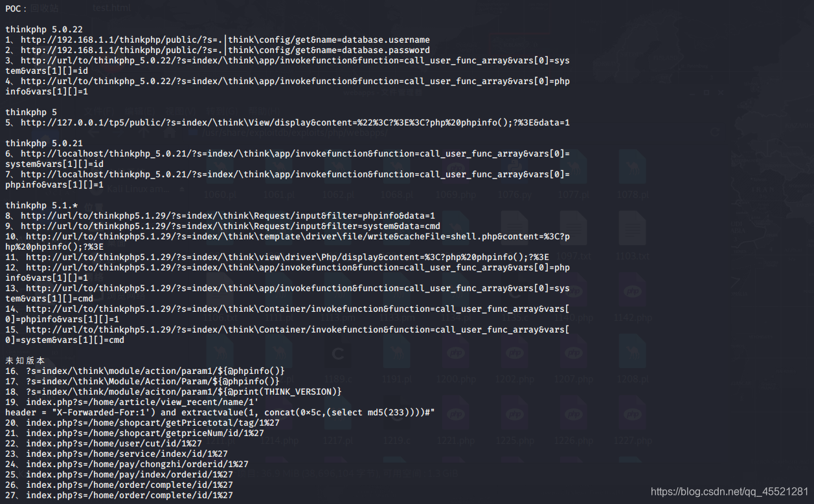Click line 3 starting http://url/to/thinkphp_5.0.22
The image size is (814, 504).
pos(288,60)
